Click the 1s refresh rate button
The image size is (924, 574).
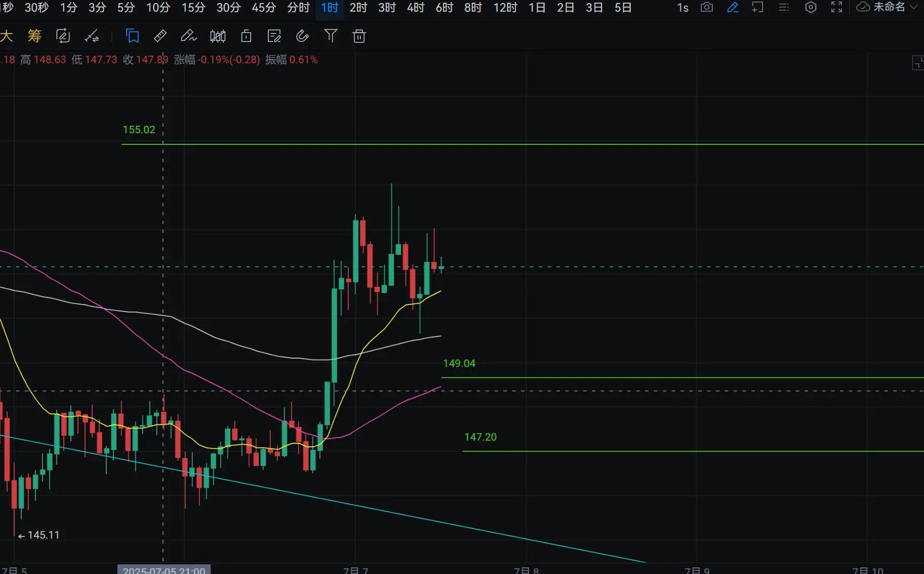pos(682,8)
